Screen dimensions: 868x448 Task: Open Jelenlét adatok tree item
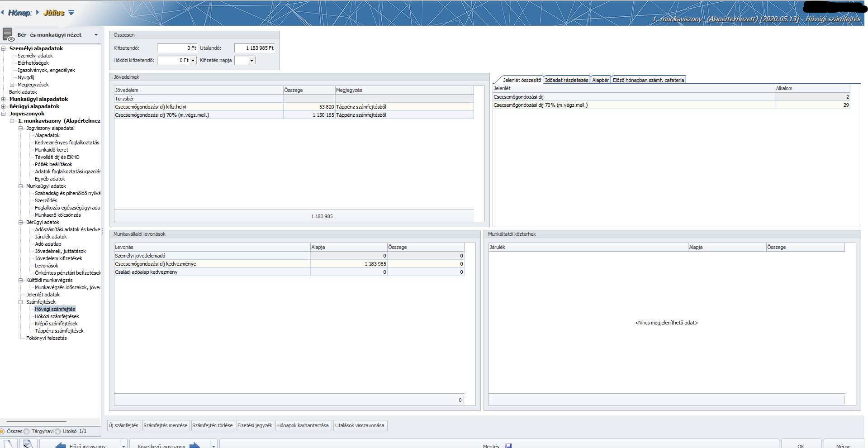(x=43, y=295)
